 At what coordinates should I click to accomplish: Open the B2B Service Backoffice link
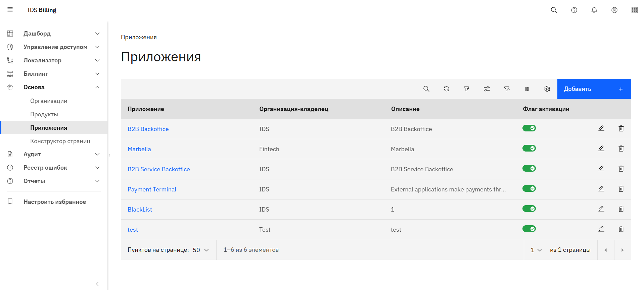[158, 169]
